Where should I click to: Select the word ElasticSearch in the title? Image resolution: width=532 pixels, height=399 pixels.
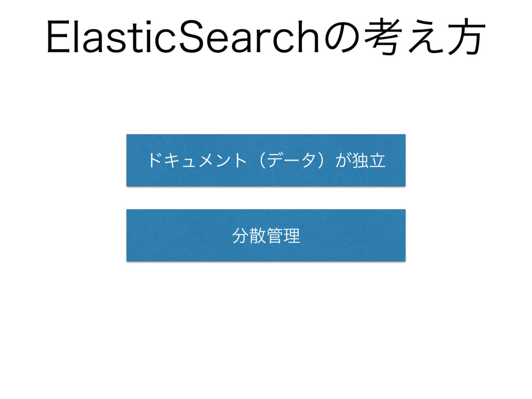183,37
